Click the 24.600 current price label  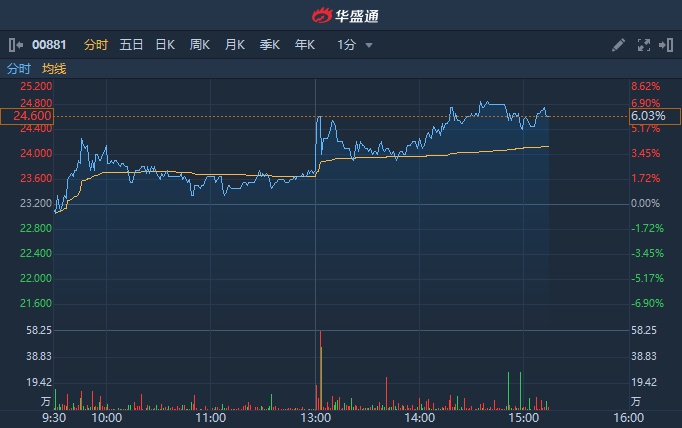(x=27, y=116)
